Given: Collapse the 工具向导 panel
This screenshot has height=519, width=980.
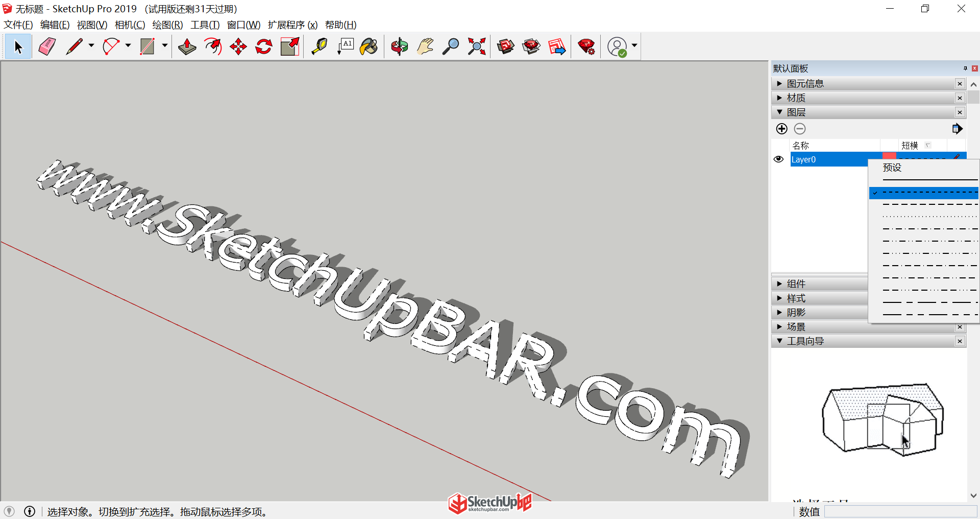Looking at the screenshot, I should point(779,341).
